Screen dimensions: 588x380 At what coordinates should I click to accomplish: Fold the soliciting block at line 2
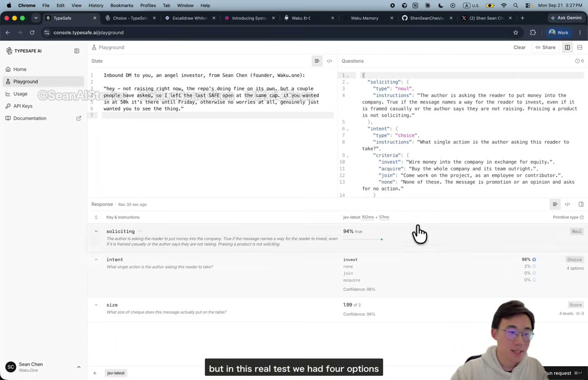click(x=348, y=82)
